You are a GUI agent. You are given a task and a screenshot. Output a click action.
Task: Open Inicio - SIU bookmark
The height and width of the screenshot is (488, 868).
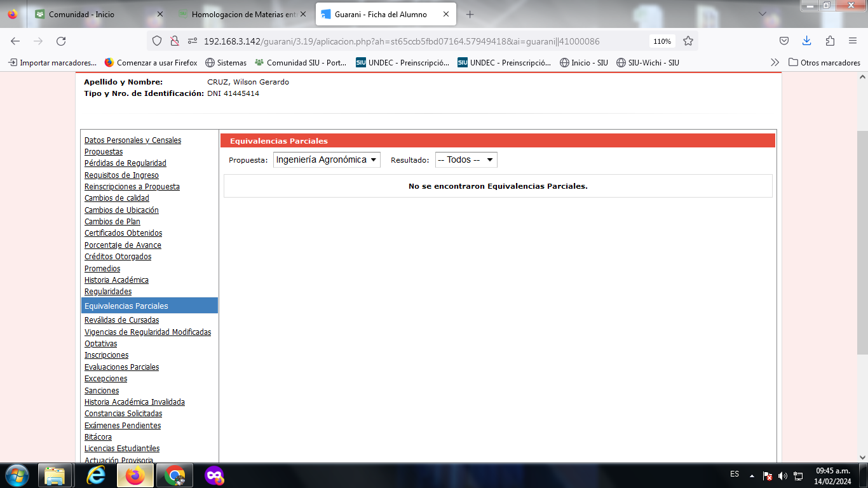click(x=584, y=62)
